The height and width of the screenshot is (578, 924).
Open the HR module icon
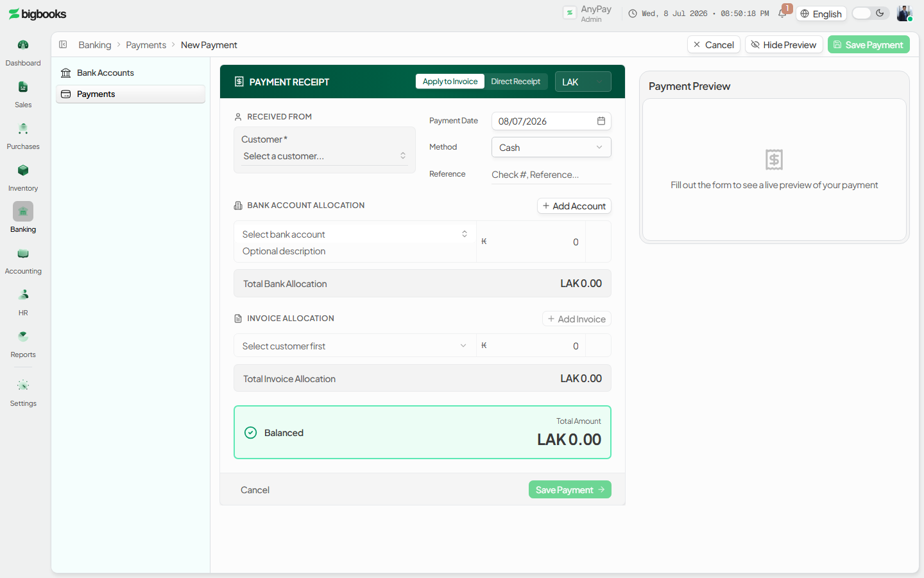[x=23, y=295]
